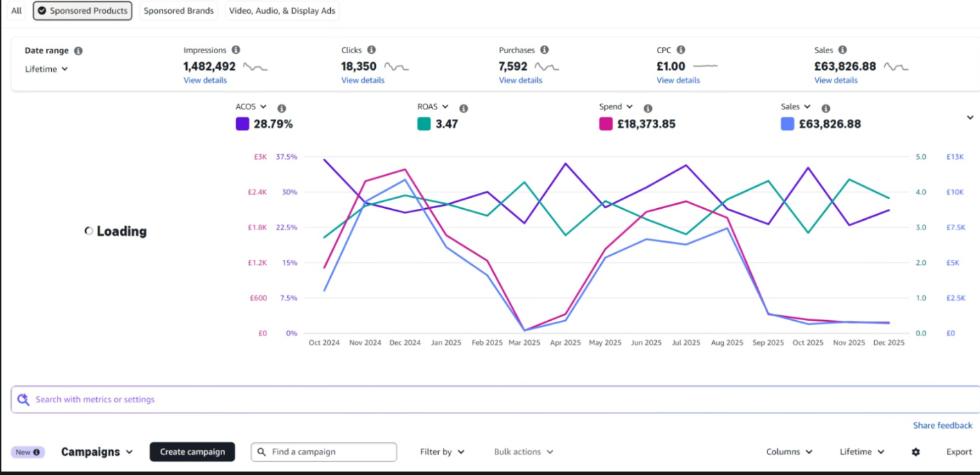Open info icon beside chart Sales metric
Image resolution: width=980 pixels, height=475 pixels.
coord(826,109)
